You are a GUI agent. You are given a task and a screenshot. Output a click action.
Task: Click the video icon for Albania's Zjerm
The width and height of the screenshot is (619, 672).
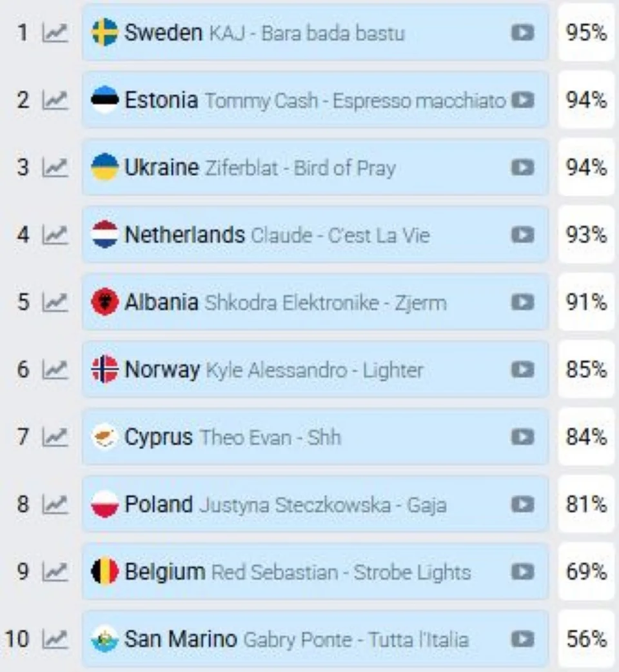523,302
